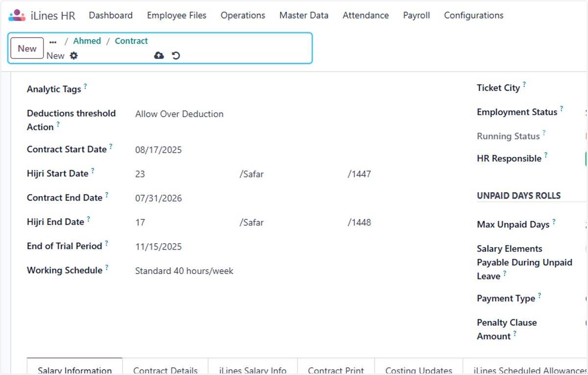This screenshot has height=375, width=588.
Task: Show help tooltip for End of Trial Period
Action: pos(106,243)
